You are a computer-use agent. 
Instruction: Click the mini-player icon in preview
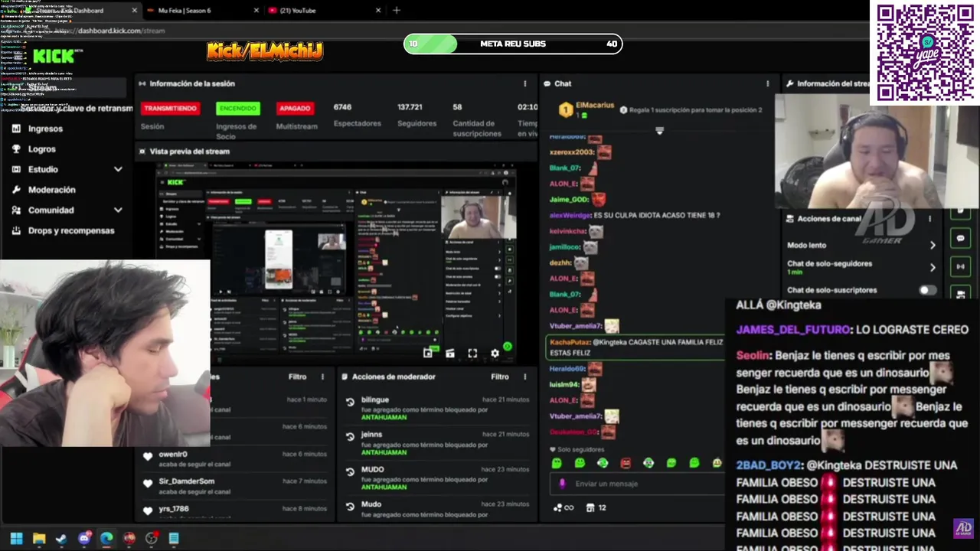pyautogui.click(x=428, y=353)
